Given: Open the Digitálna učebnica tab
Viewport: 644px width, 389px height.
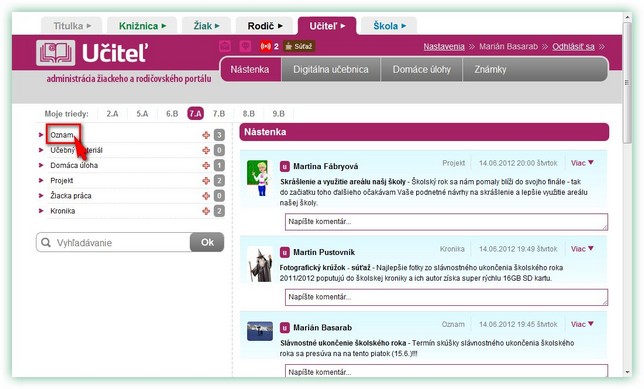Looking at the screenshot, I should [331, 69].
